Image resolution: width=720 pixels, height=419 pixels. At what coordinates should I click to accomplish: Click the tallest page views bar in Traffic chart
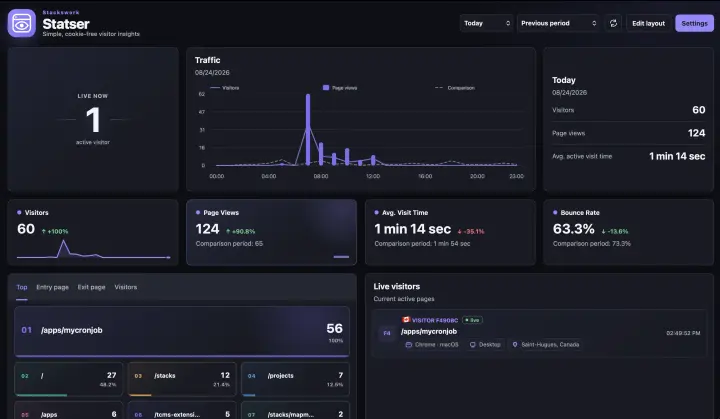coord(308,130)
